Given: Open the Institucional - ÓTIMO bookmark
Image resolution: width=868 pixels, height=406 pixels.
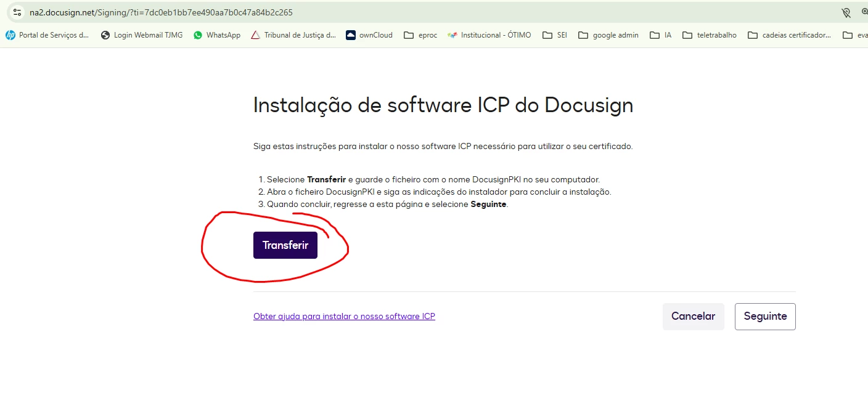Looking at the screenshot, I should coord(489,35).
